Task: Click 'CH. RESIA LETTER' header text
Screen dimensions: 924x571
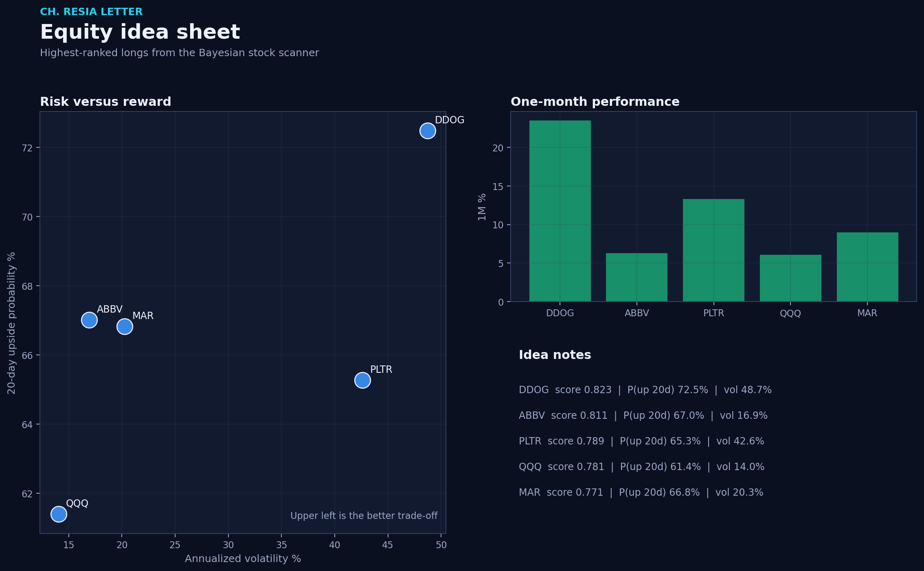Action: [x=91, y=12]
